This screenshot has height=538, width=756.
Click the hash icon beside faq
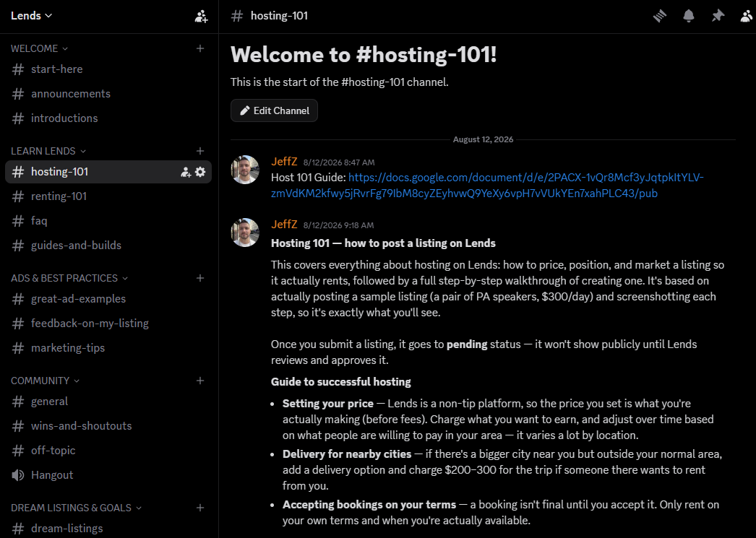pos(18,220)
